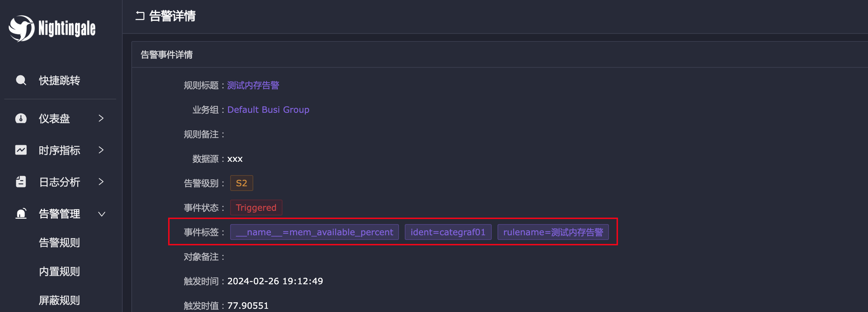The width and height of the screenshot is (868, 312).
Task: Select 屏蔽规则 in the sidebar
Action: pyautogui.click(x=59, y=300)
